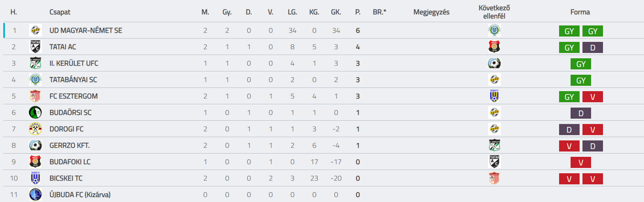Open the TATAI AC team link
The image size is (644, 202).
[63, 47]
